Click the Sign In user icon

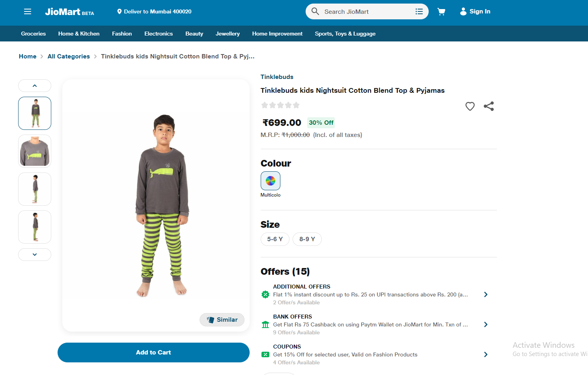[463, 11]
